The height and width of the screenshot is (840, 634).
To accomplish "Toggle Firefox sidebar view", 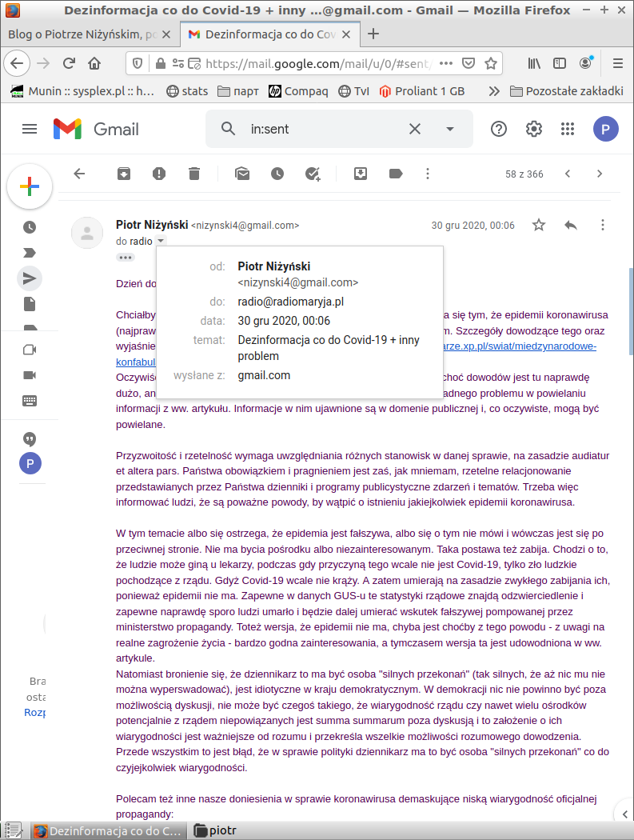I will (x=560, y=63).
